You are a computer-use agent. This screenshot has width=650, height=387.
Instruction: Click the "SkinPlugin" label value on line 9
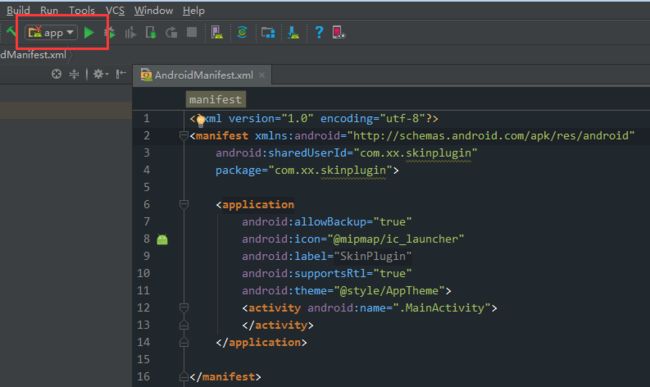coord(373,256)
